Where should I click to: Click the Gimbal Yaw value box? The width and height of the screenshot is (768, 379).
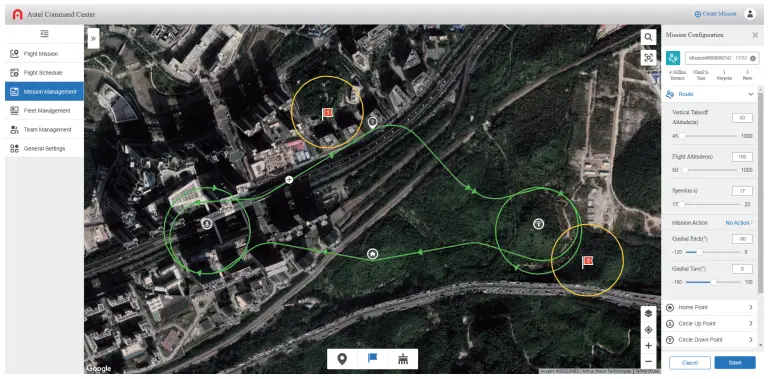coord(742,269)
